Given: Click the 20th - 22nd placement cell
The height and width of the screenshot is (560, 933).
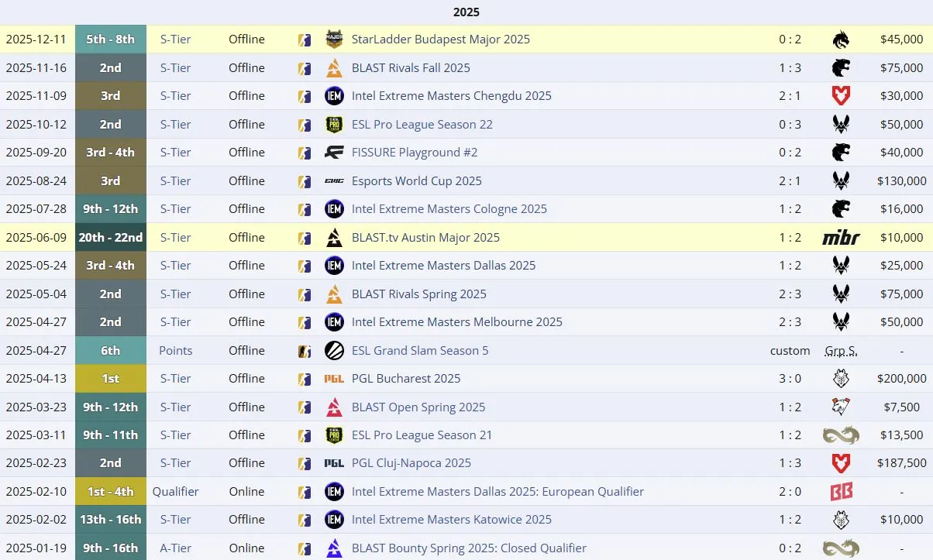Looking at the screenshot, I should 111,238.
